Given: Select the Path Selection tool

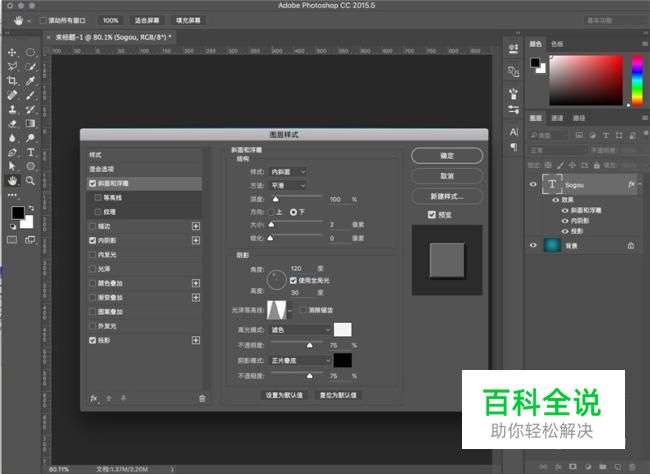Looking at the screenshot, I should point(12,166).
